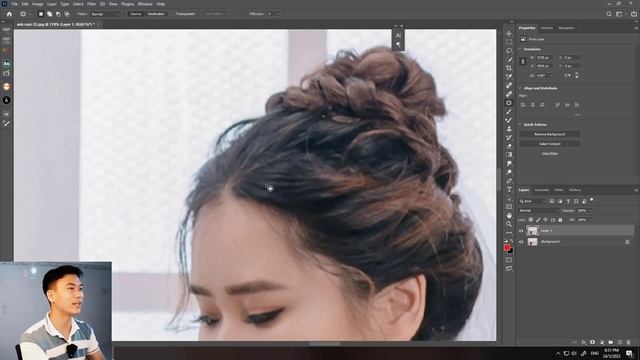The image size is (640, 360).
Task: Toggle lock image pixels brush icon
Action: (538, 220)
